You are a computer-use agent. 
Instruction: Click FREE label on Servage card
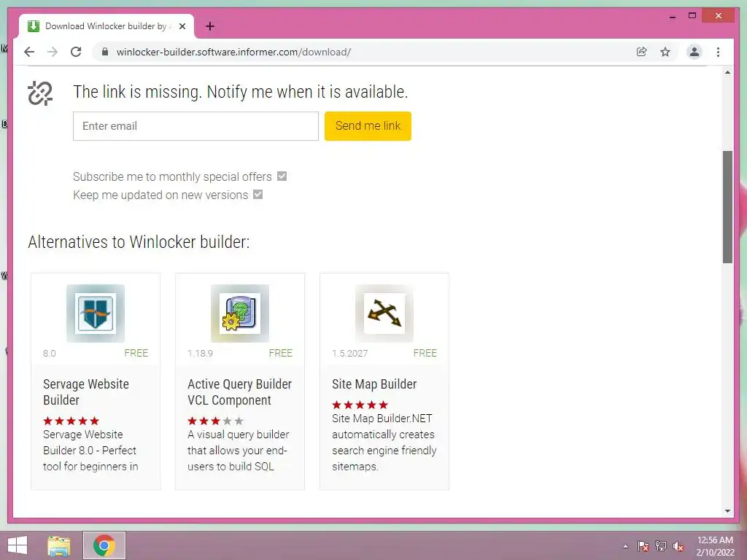tap(136, 353)
